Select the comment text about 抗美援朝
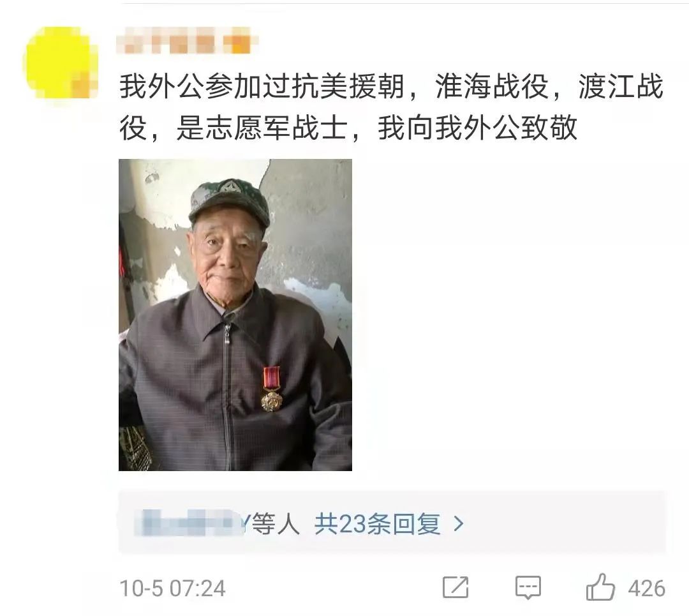The height and width of the screenshot is (616, 689). [x=391, y=107]
